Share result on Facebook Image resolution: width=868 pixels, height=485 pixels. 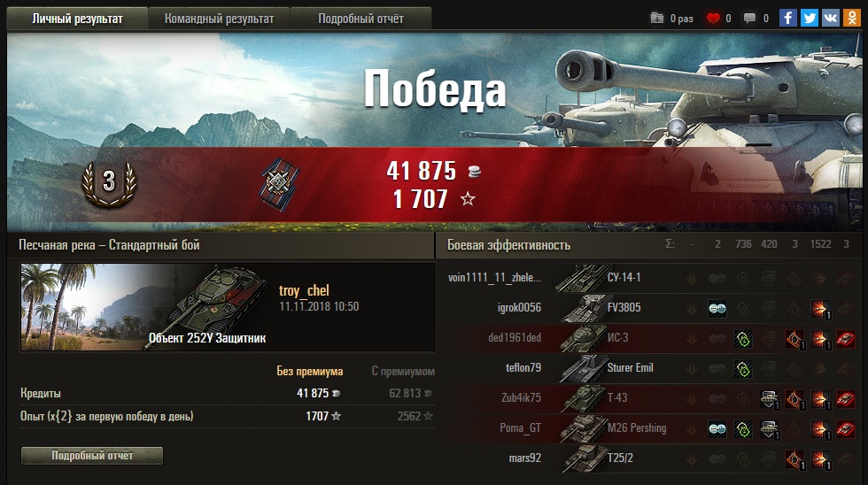pos(788,18)
